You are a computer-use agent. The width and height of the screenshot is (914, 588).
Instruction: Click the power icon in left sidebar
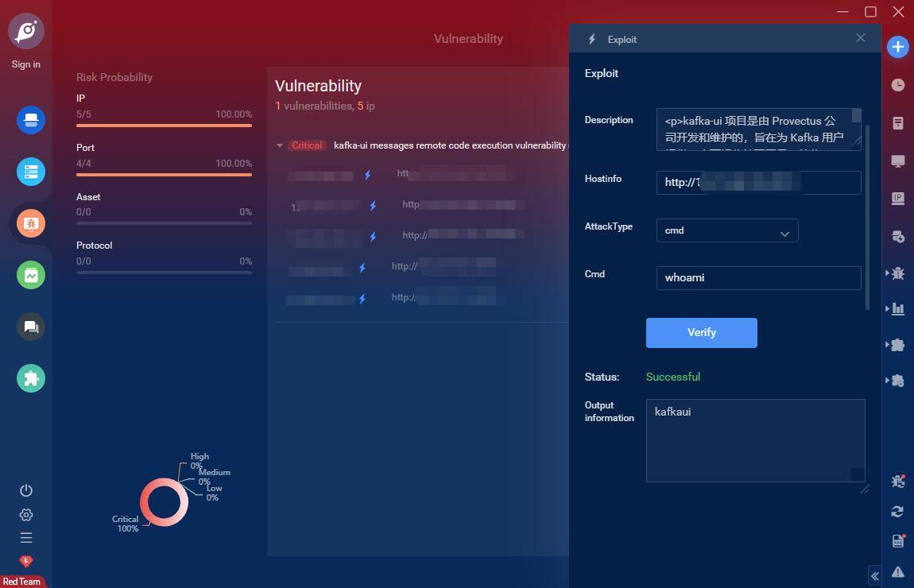(x=26, y=490)
